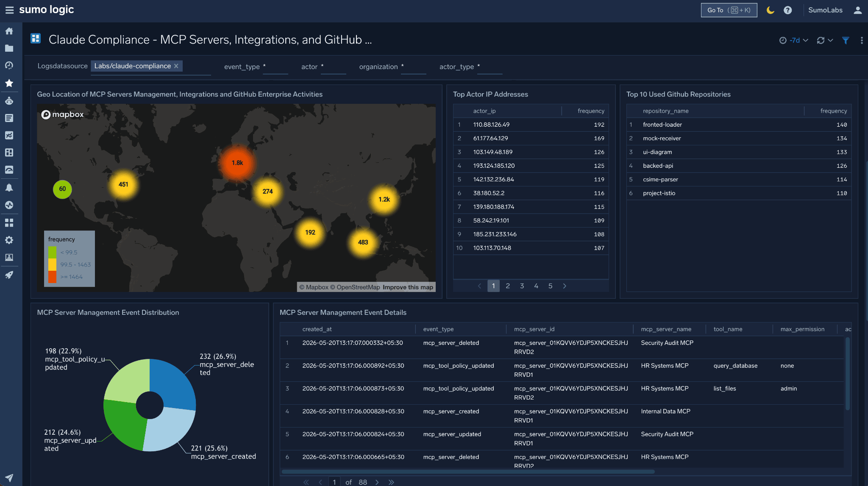Open the heartbeat pulse icon

[x=9, y=205]
